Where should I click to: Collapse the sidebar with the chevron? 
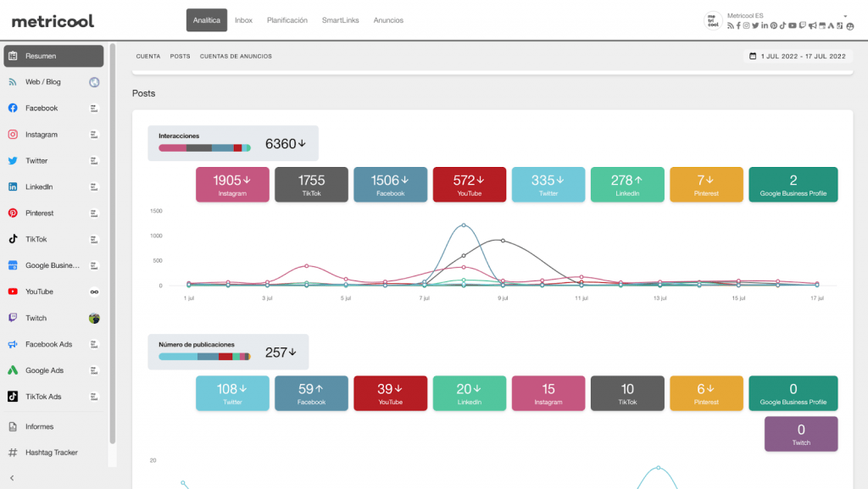point(12,478)
